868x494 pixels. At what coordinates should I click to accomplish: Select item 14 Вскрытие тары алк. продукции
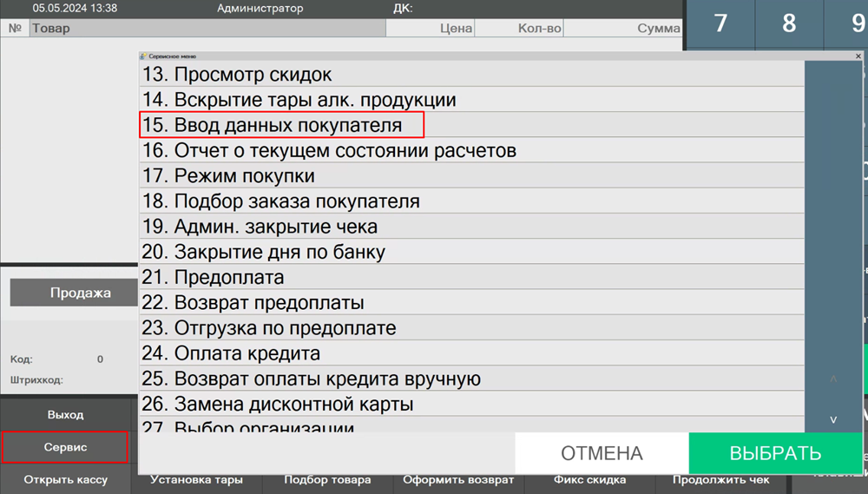(x=312, y=101)
